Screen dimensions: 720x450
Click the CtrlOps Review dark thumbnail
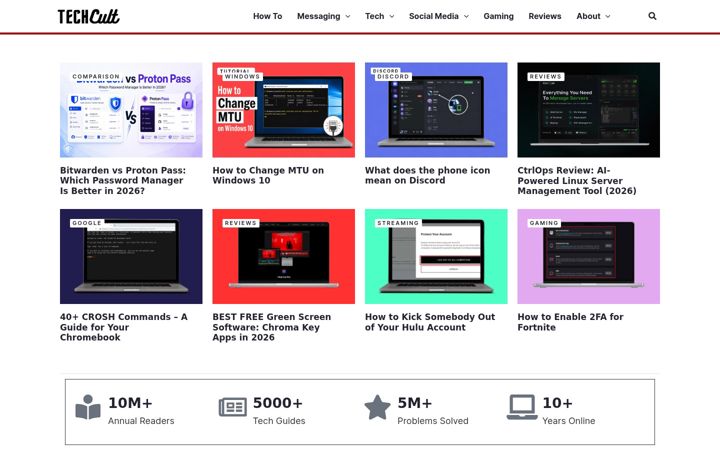click(588, 110)
